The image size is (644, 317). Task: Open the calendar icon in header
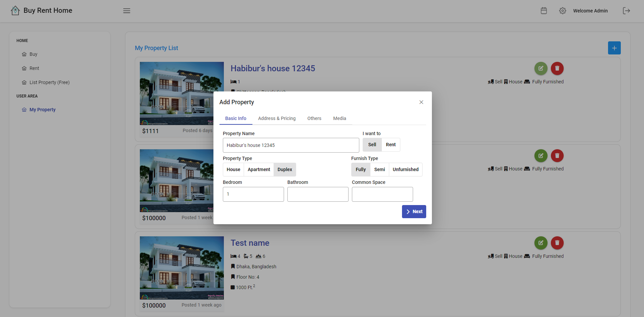[x=544, y=11]
